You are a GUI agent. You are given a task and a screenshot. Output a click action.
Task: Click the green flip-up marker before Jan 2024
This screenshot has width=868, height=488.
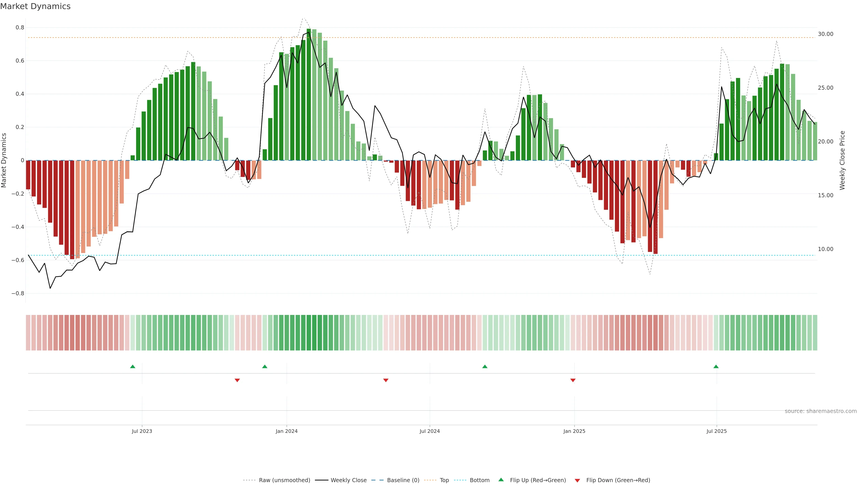coord(264,366)
